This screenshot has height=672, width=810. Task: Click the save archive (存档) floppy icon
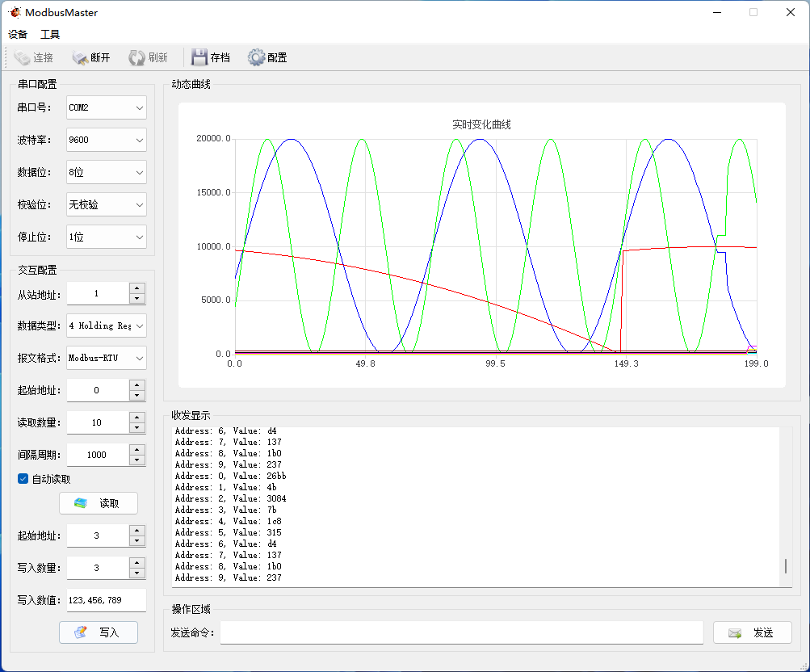pyautogui.click(x=199, y=57)
